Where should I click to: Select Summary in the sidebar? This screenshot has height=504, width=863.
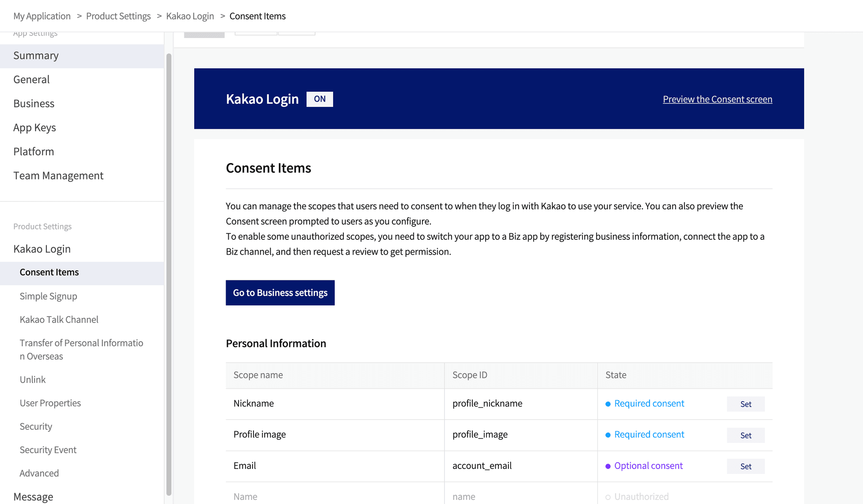click(x=36, y=56)
